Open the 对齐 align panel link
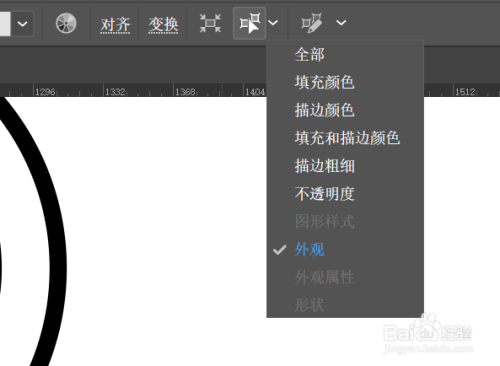Viewport: 500px width, 366px height. click(x=115, y=25)
